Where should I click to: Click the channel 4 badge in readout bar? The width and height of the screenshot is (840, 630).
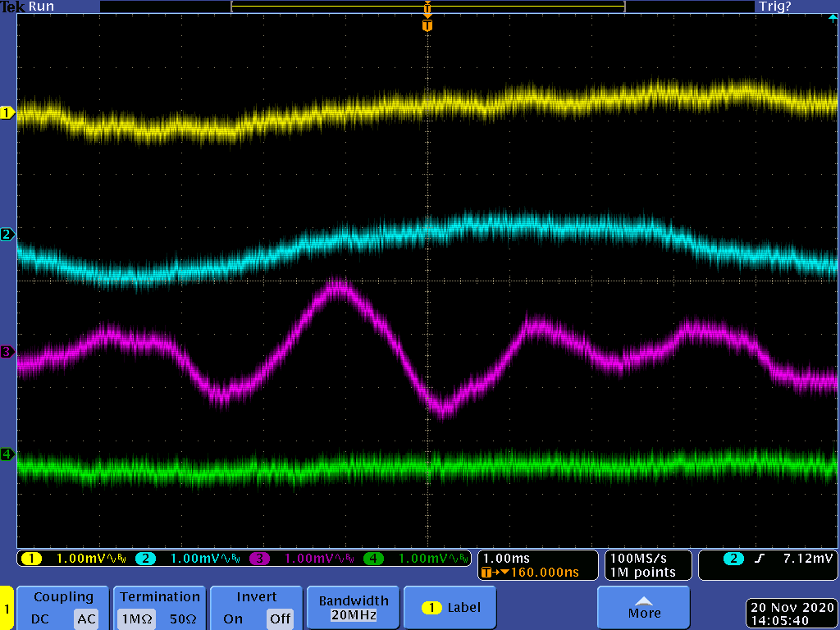click(373, 559)
